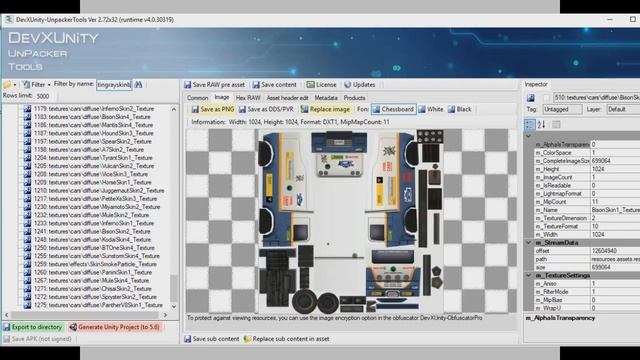Image resolution: width=640 pixels, height=360 pixels.
Task: Click texture icon of 1217 PetiteXsSkin3_Texture
Action: coord(27,199)
